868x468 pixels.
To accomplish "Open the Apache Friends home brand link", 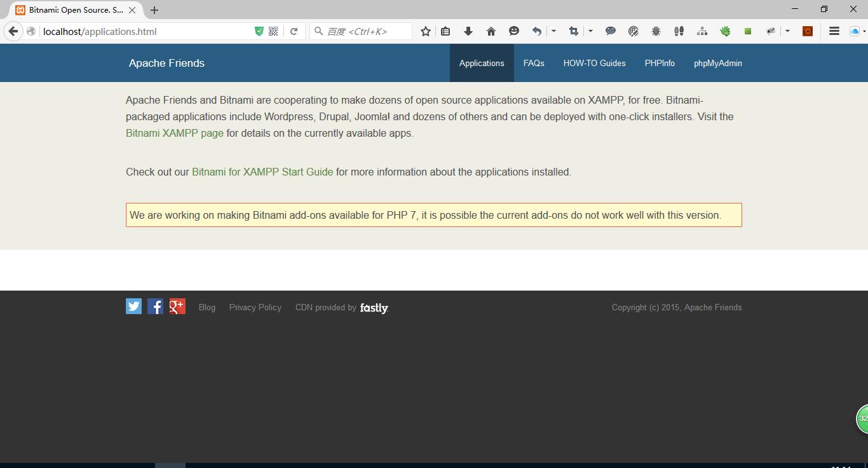I will [166, 63].
